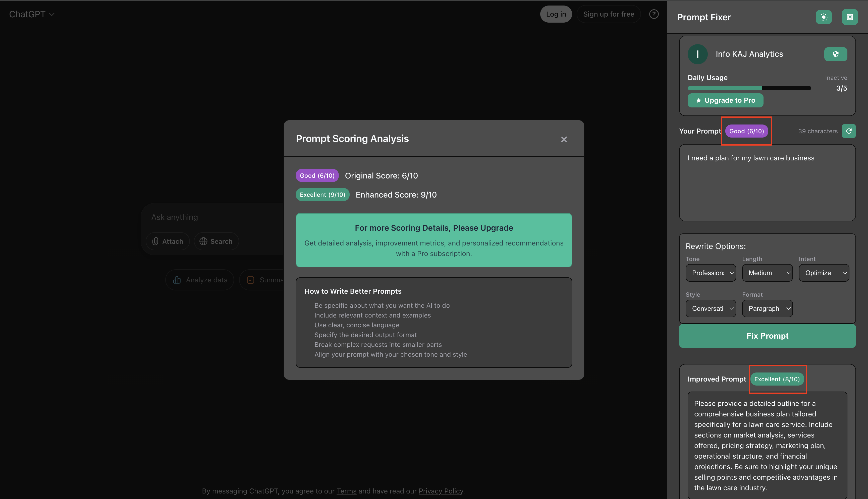Click the partially hidden Summarize suggestion chip
This screenshot has width=868, height=499.
(x=262, y=280)
